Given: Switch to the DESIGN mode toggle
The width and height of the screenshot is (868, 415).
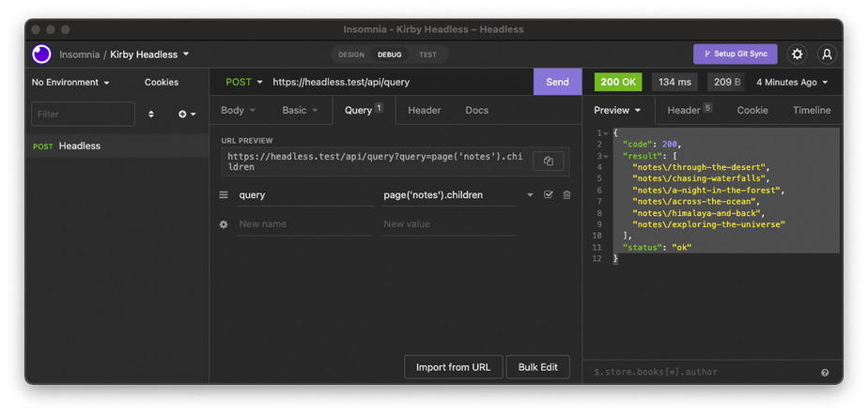Looking at the screenshot, I should tap(351, 54).
